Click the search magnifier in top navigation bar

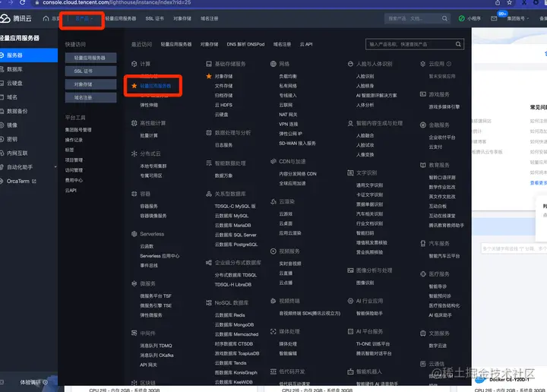click(x=444, y=18)
